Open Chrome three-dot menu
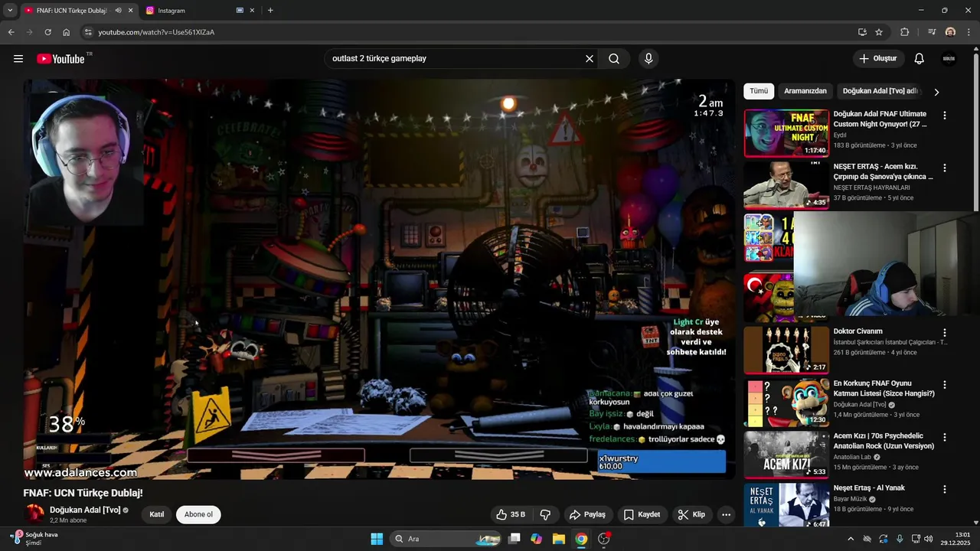The image size is (980, 551). coord(969,32)
